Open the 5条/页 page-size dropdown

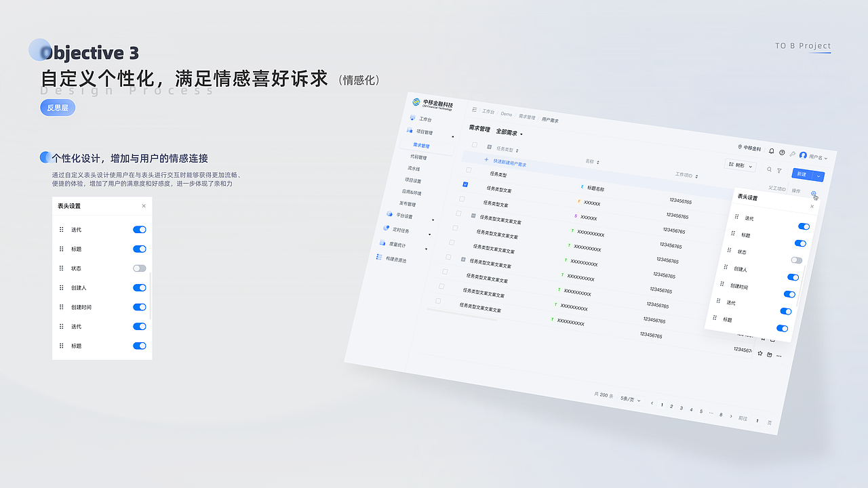coord(631,399)
